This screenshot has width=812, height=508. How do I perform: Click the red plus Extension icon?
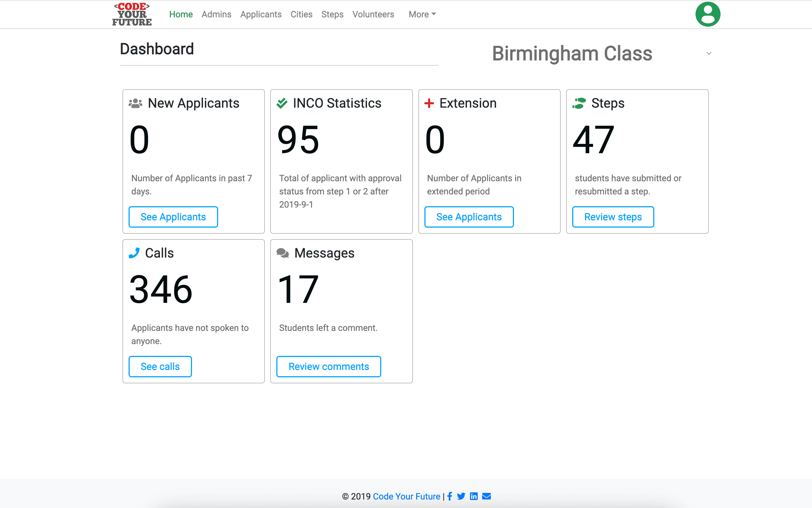(x=429, y=103)
